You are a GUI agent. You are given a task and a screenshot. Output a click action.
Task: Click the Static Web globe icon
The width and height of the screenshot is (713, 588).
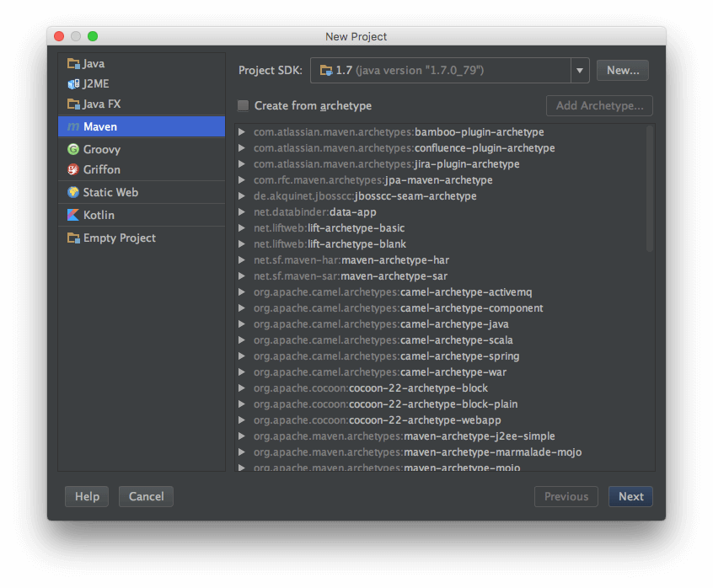coord(73,192)
